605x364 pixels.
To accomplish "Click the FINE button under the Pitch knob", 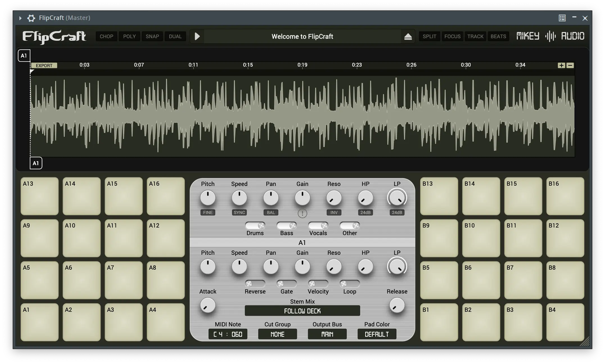I will coord(208,212).
